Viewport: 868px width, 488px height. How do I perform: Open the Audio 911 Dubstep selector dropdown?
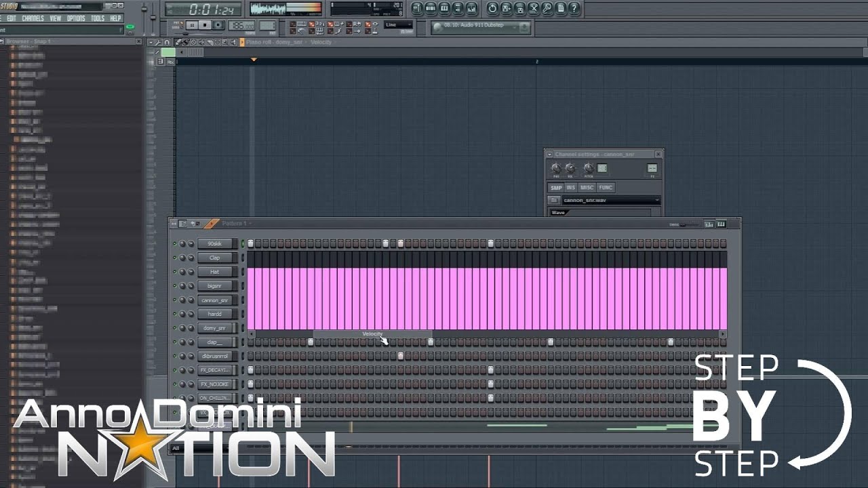[515, 28]
